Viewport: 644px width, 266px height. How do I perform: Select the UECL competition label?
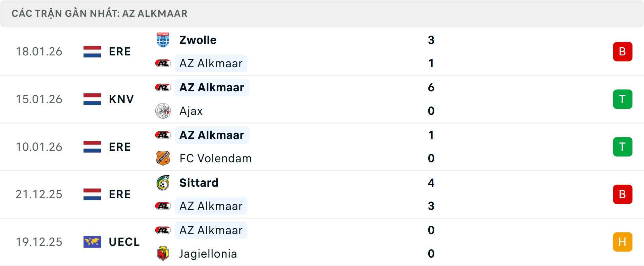124,242
